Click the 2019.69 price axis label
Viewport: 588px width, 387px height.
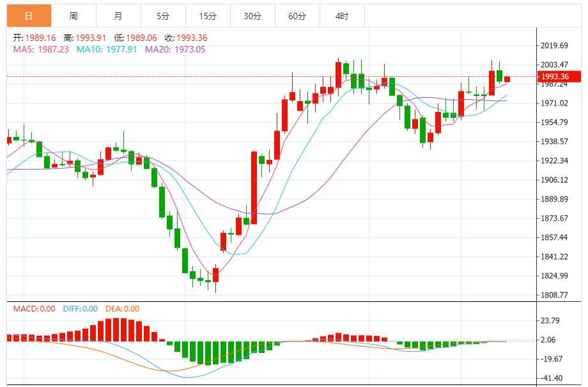[554, 46]
